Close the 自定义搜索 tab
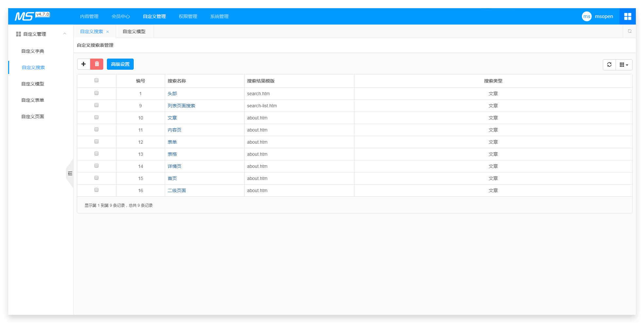 point(108,32)
